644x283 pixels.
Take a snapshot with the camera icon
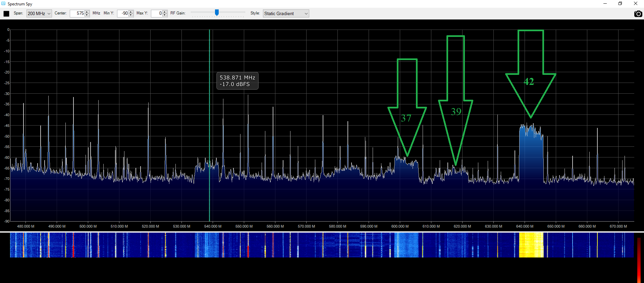click(x=638, y=14)
